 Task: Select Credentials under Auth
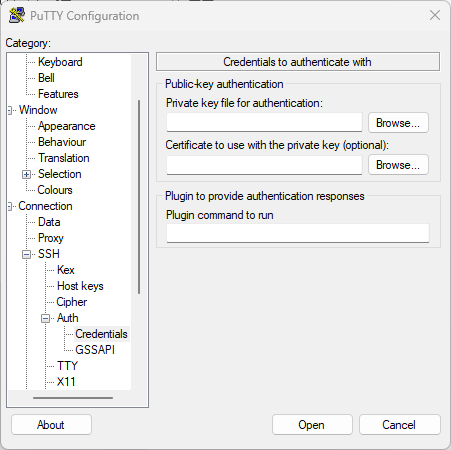(x=101, y=334)
